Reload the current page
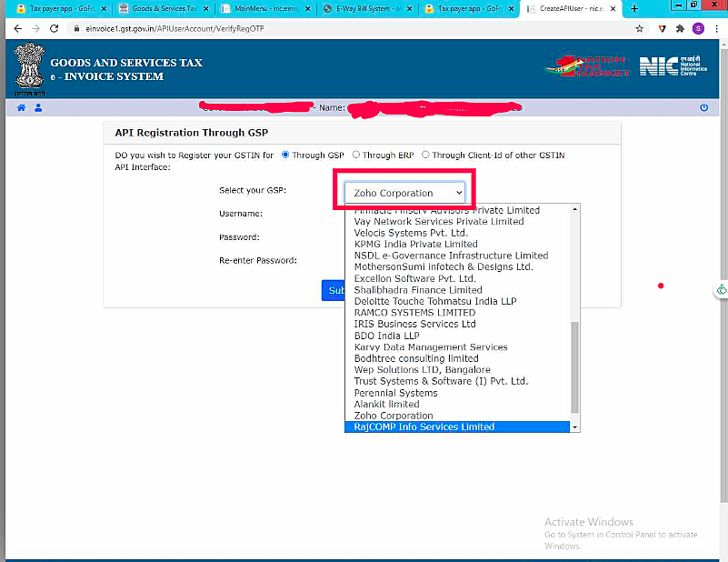This screenshot has height=562, width=728. [54, 29]
